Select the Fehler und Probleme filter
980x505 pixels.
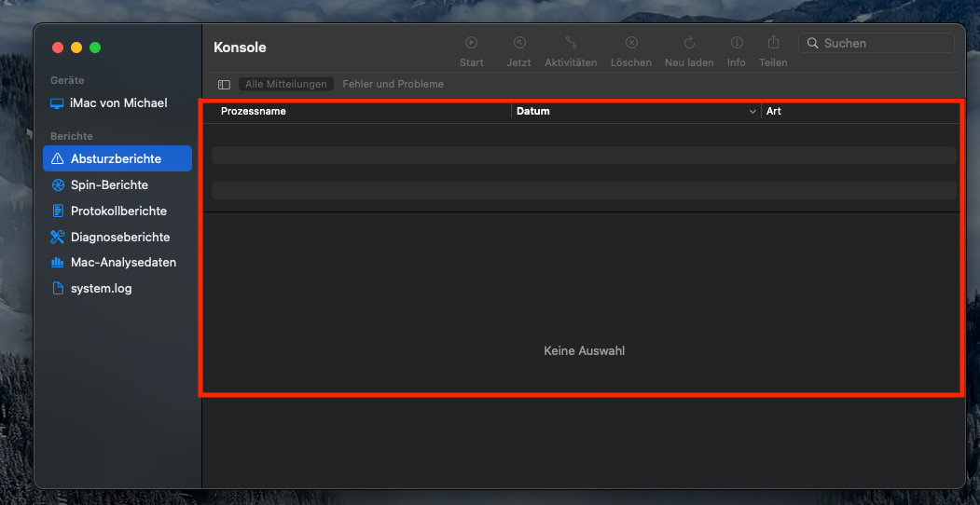point(393,85)
